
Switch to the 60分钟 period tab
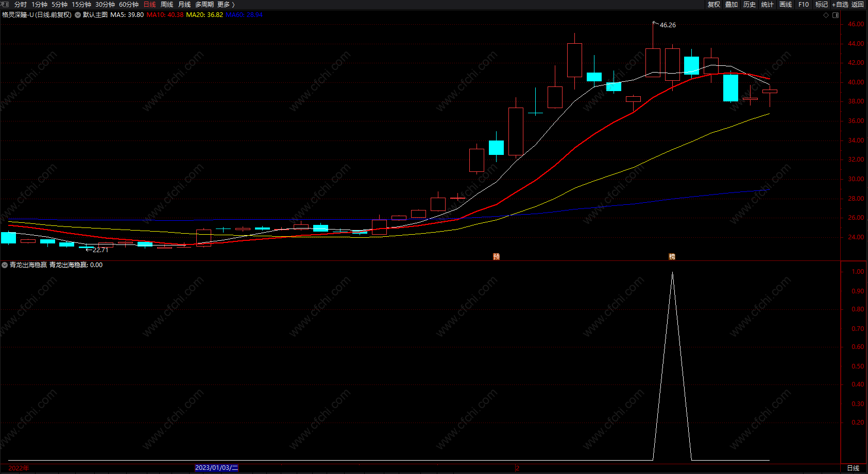129,4
